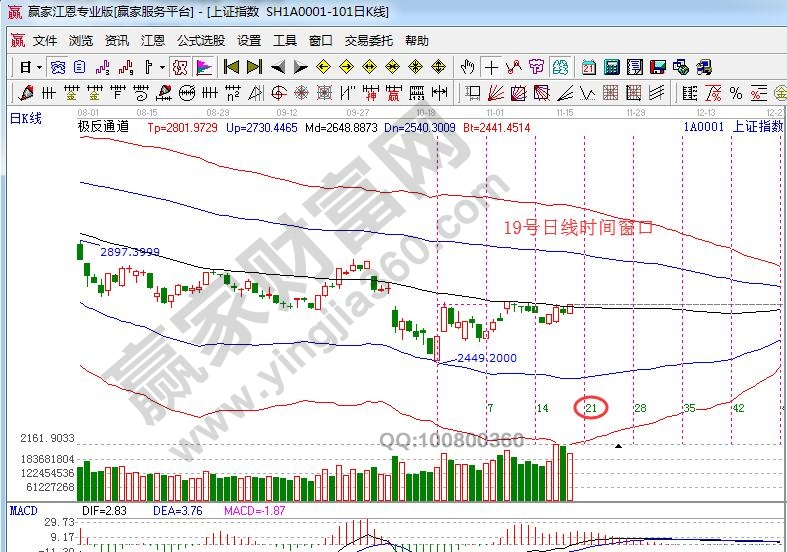
Task: Open the 公式选股 menu
Action: [x=200, y=41]
